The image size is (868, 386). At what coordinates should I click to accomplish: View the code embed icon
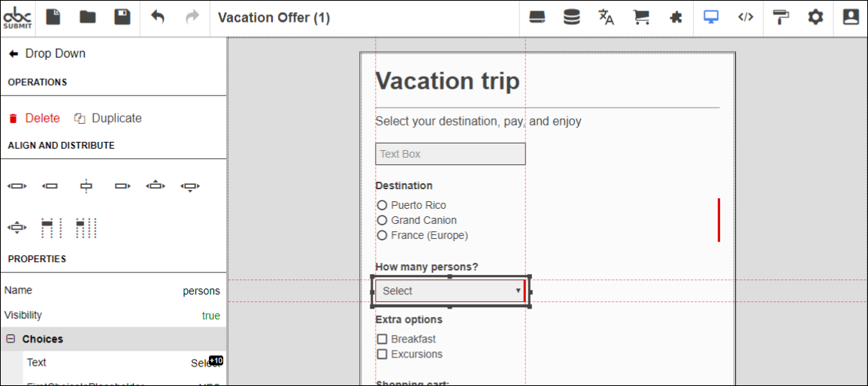(746, 18)
